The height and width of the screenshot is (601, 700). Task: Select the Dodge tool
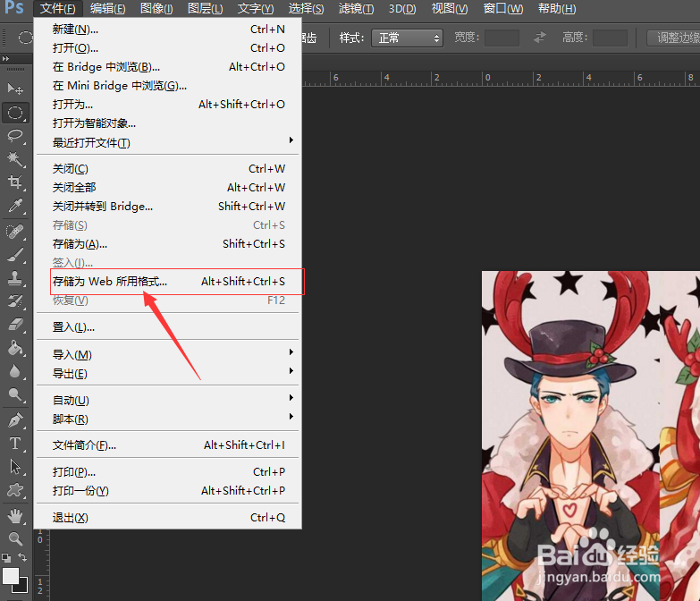[15, 394]
